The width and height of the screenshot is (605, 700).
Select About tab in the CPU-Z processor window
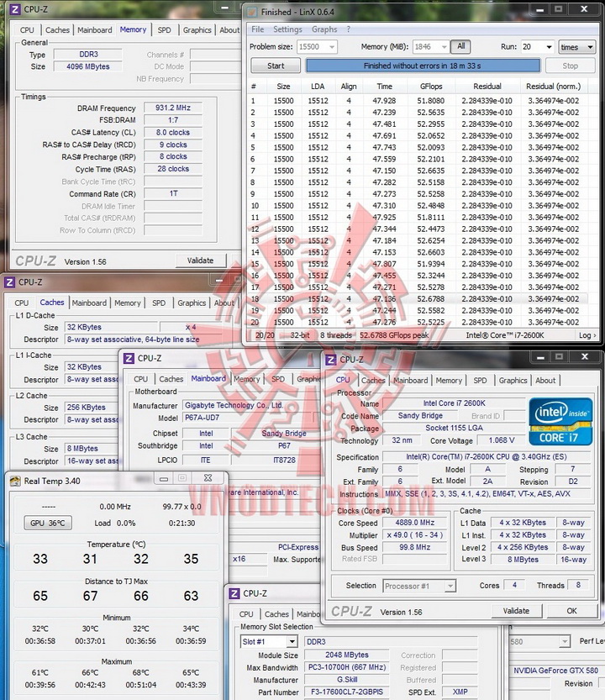coord(545,381)
